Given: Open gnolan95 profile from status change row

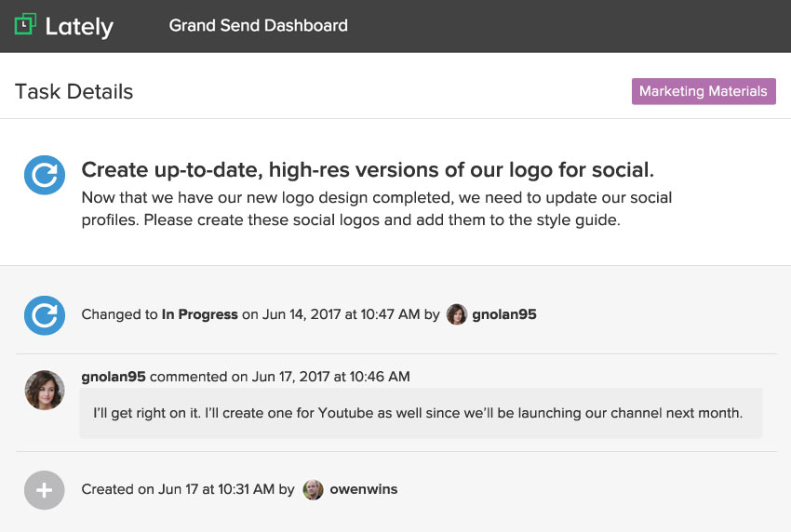Looking at the screenshot, I should [504, 314].
